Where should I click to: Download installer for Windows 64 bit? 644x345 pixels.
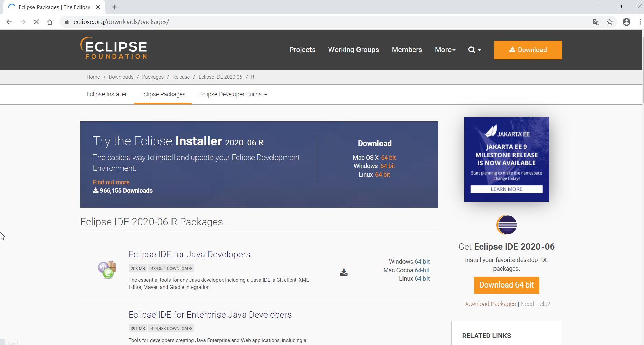pos(388,166)
